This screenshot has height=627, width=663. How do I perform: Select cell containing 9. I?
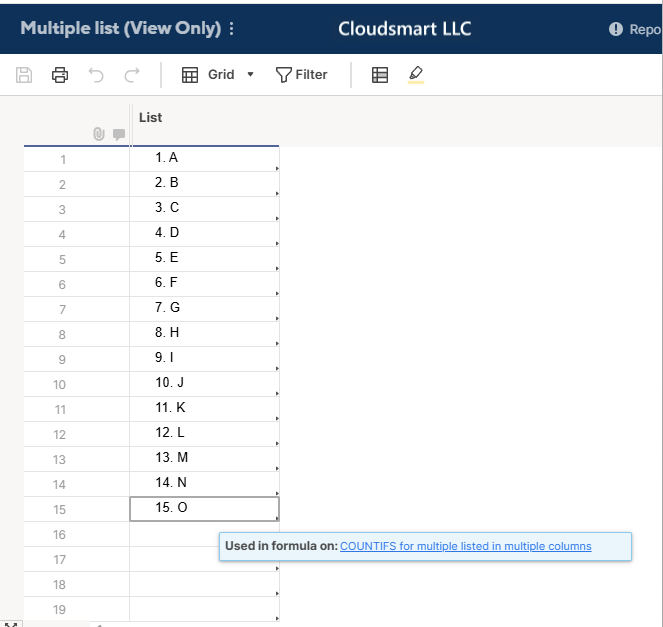204,359
